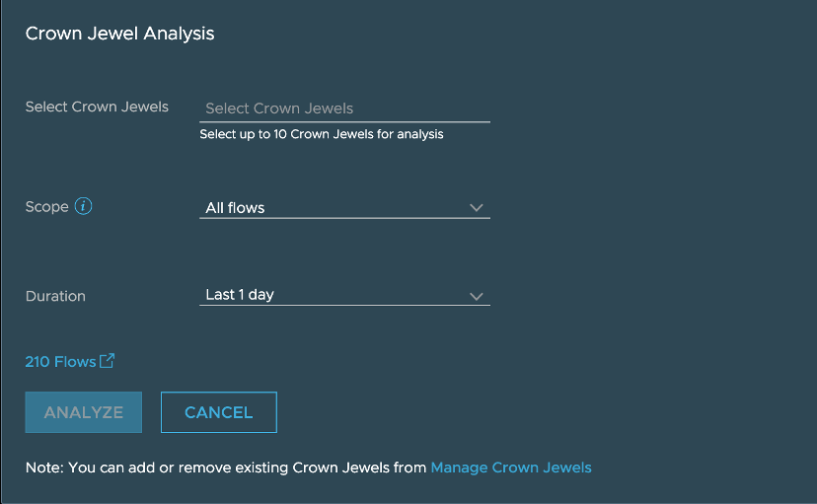This screenshot has width=817, height=504.
Task: Click the Crown Jewel Analysis dialog title
Action: point(119,34)
